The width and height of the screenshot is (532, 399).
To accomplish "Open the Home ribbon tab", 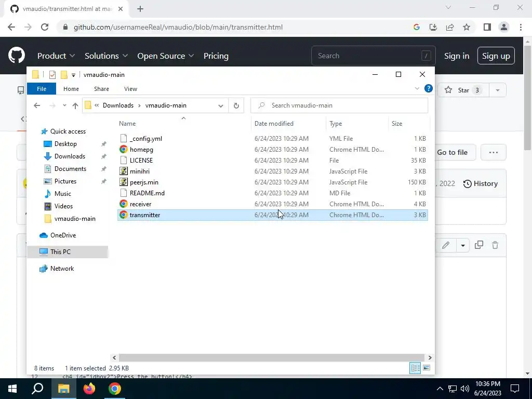I will pos(71,88).
